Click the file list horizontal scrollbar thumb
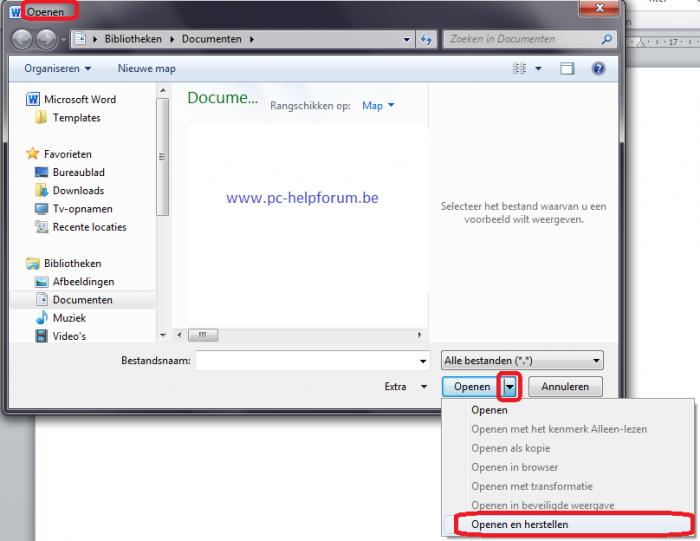The image size is (700, 541). click(203, 335)
